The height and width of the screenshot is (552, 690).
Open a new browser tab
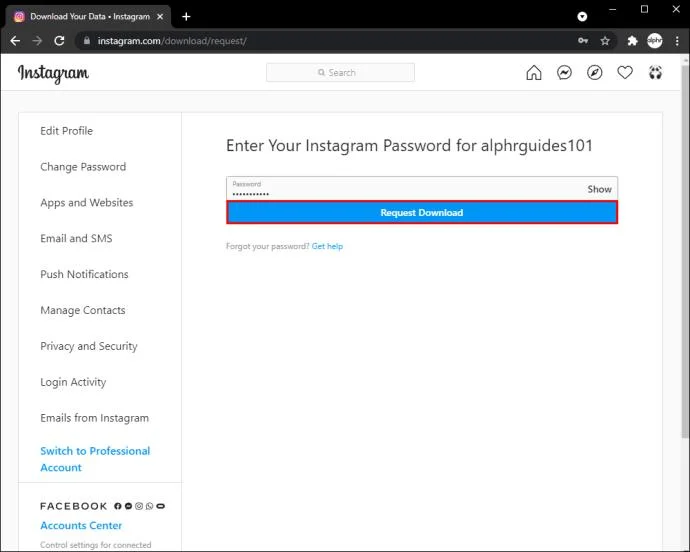click(x=186, y=16)
